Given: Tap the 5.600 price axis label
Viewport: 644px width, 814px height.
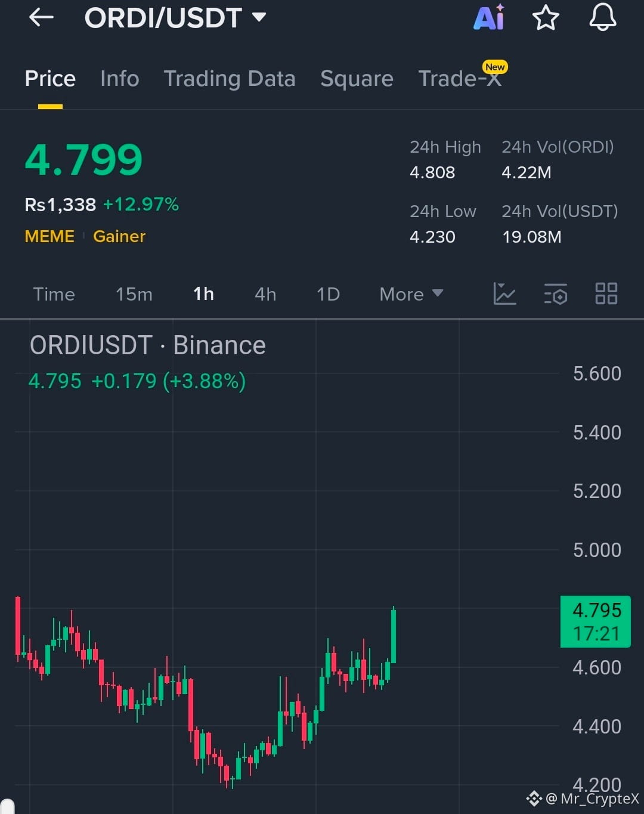Looking at the screenshot, I should coord(597,374).
